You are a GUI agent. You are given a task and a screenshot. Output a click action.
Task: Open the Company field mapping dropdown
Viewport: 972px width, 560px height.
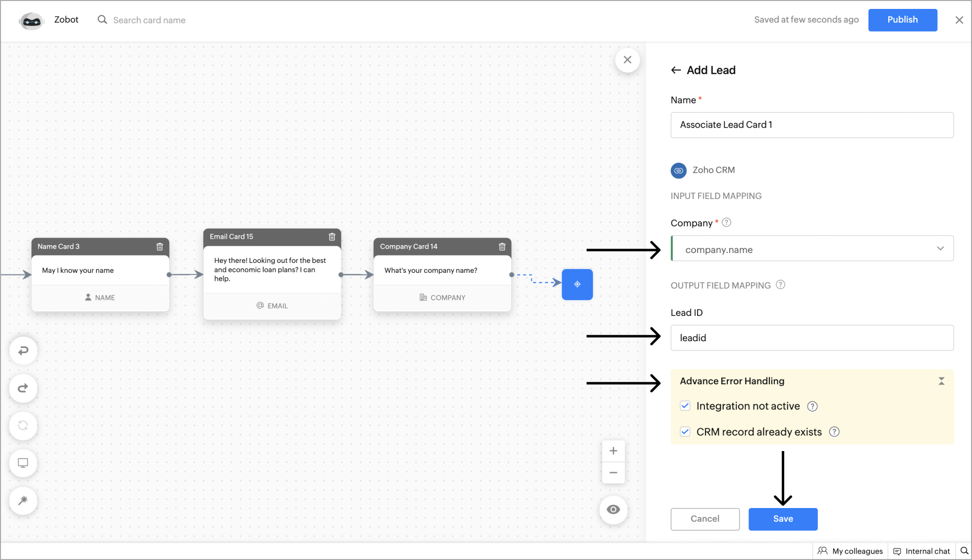point(811,249)
